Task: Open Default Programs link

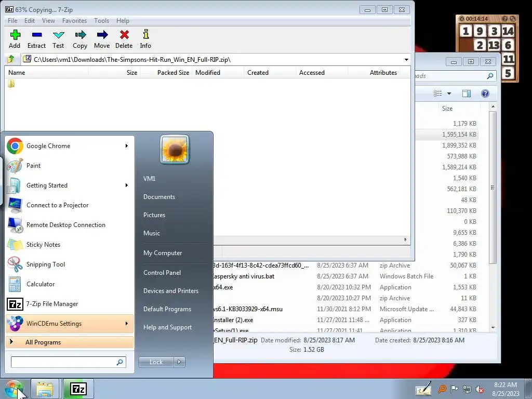Action: tap(167, 309)
